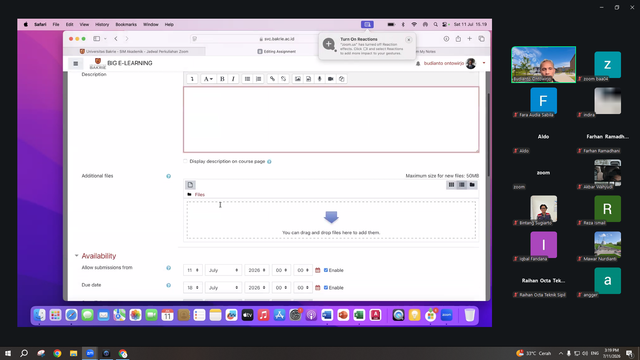Select Bintang Sugiarto participant thumbnail
This screenshot has height=360, width=640.
pos(543,209)
